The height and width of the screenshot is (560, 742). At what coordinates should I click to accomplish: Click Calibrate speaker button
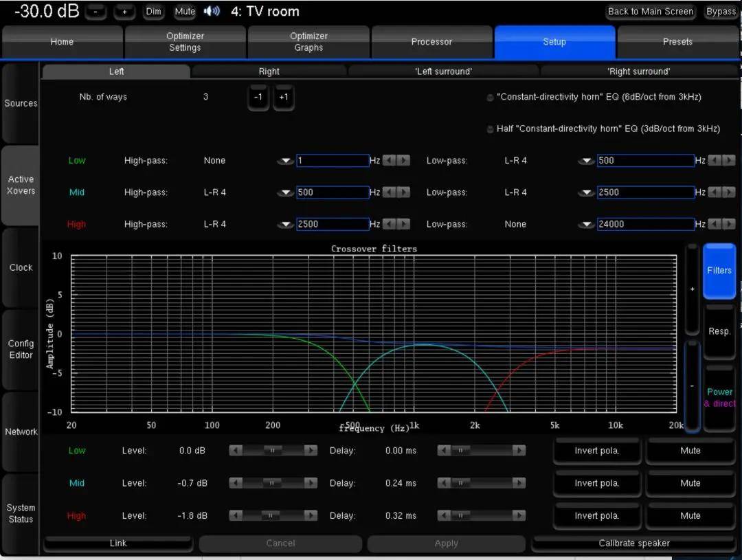click(x=633, y=543)
